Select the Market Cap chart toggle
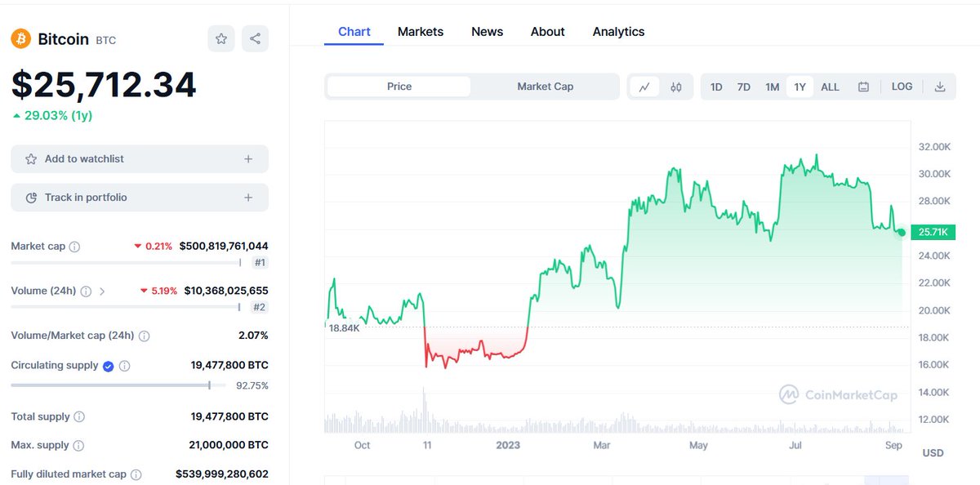The width and height of the screenshot is (980, 485). pos(546,87)
